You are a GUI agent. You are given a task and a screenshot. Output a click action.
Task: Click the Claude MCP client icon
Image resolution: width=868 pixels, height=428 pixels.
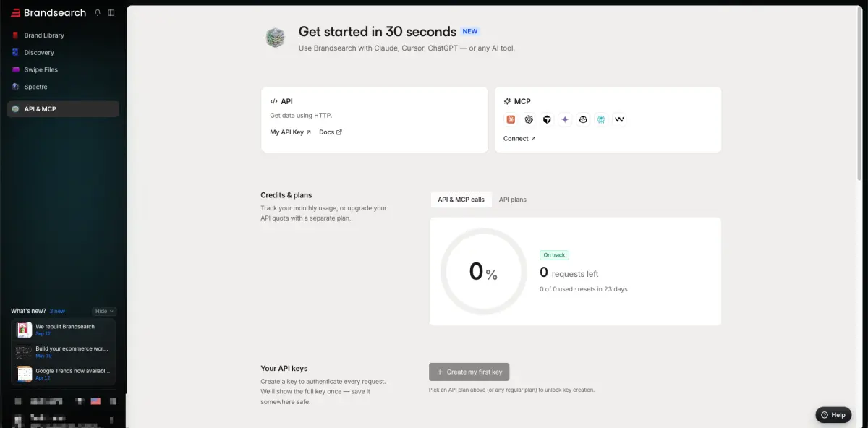[511, 119]
